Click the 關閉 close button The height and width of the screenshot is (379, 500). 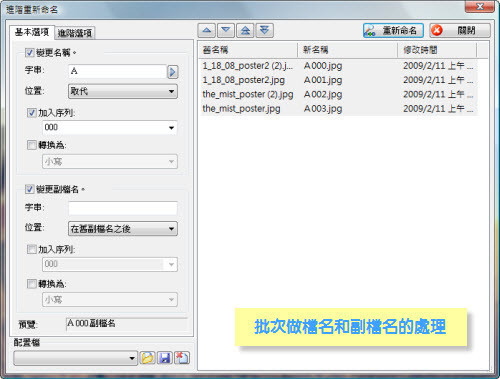[x=460, y=31]
